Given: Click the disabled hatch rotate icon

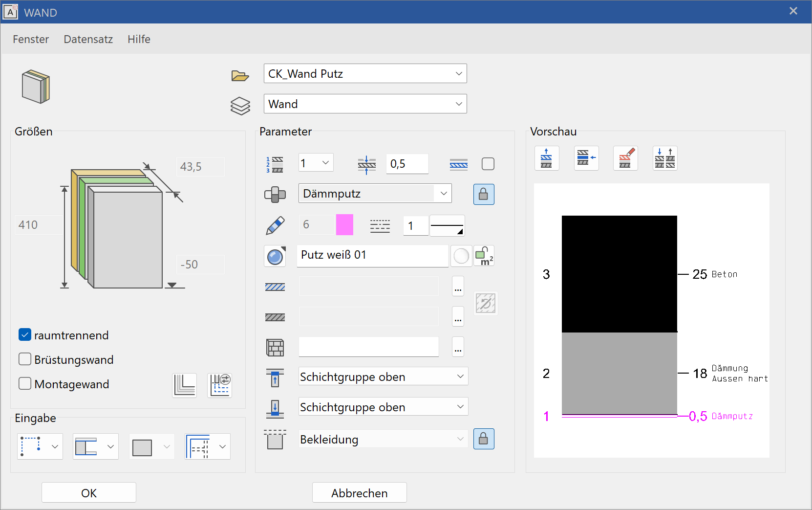Looking at the screenshot, I should pos(486,303).
